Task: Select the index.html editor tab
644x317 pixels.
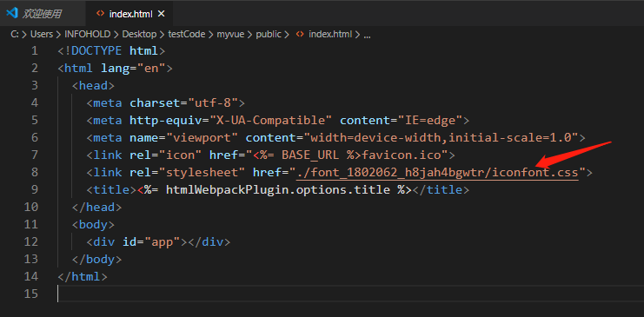Action: click(x=129, y=14)
